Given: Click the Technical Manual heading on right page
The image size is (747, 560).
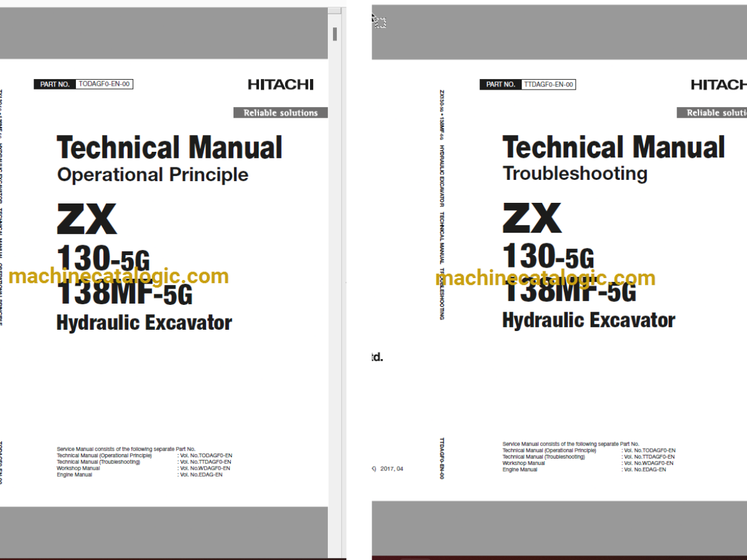Looking at the screenshot, I should tap(614, 148).
